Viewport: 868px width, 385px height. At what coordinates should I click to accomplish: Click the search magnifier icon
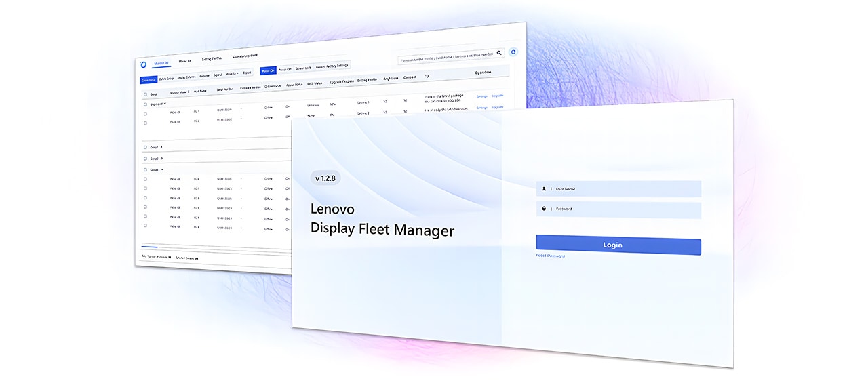pyautogui.click(x=500, y=53)
